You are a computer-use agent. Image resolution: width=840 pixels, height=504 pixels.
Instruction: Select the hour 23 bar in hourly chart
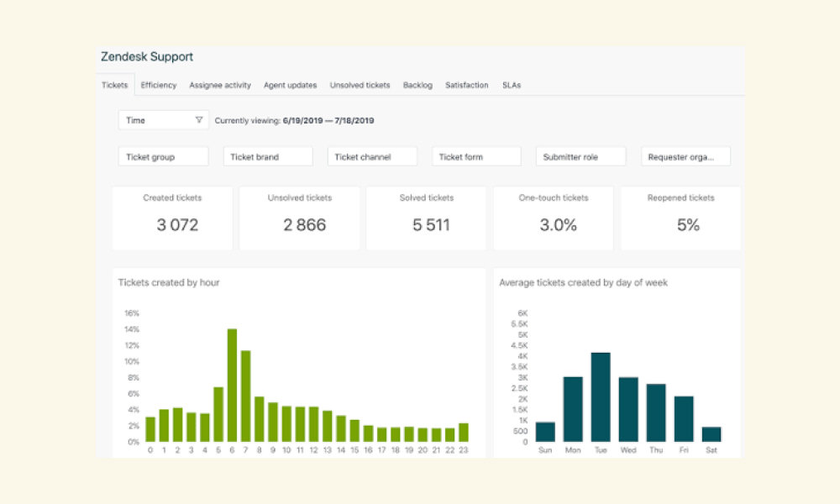point(464,433)
